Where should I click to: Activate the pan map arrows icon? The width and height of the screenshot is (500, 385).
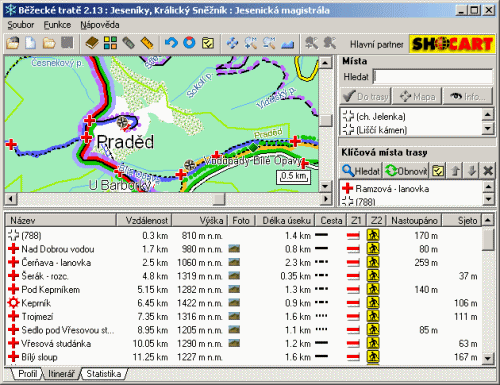[x=232, y=43]
